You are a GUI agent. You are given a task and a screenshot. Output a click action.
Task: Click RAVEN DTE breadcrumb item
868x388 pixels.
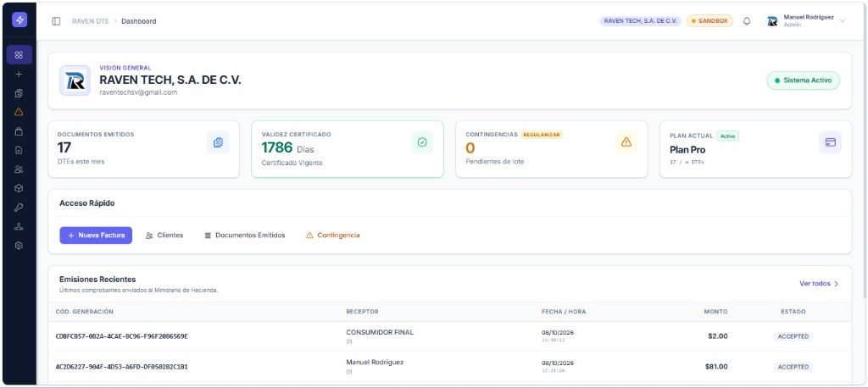point(90,21)
